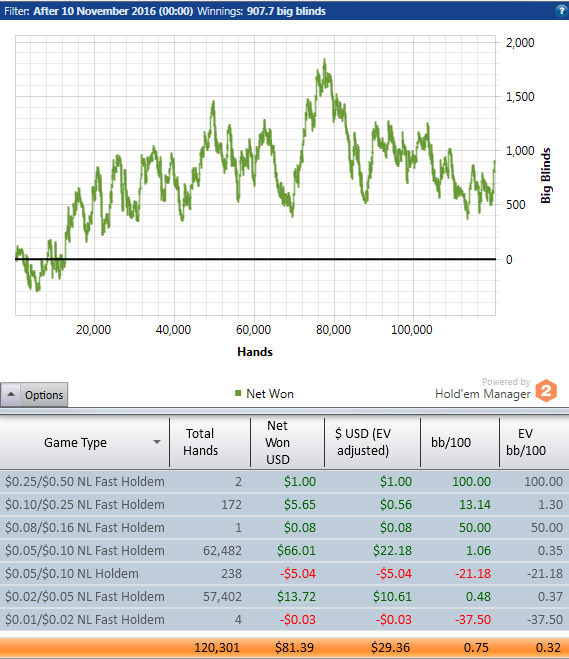This screenshot has width=569, height=659.
Task: Select the $0.05/$0.10 NL Fast Holdem row
Action: click(284, 551)
